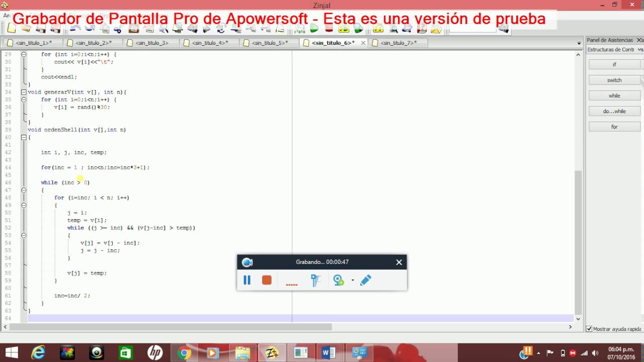The width and height of the screenshot is (644, 362).
Task: Switch to the <sin_titulo_2>* tab
Action: (94, 43)
